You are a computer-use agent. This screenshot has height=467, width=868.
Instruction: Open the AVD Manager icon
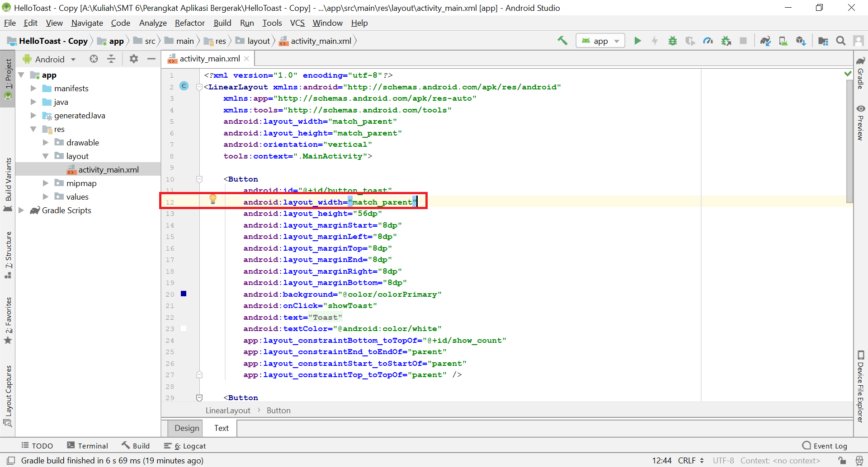(783, 41)
